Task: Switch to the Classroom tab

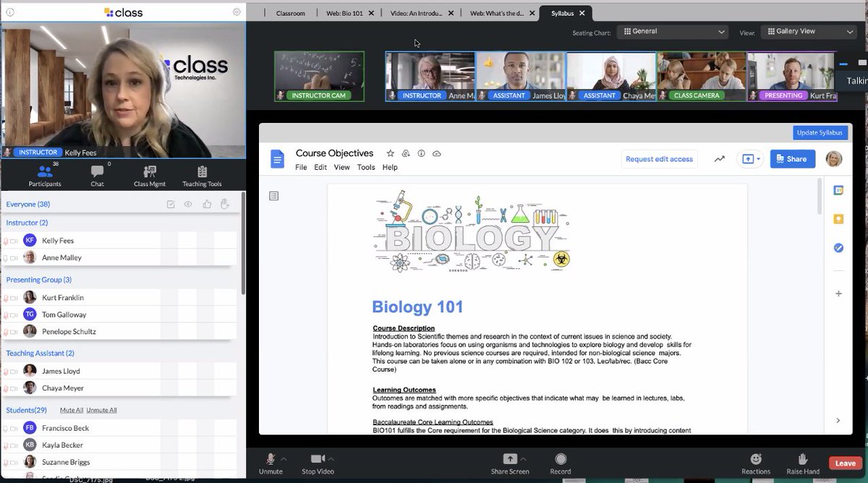Action: point(290,13)
